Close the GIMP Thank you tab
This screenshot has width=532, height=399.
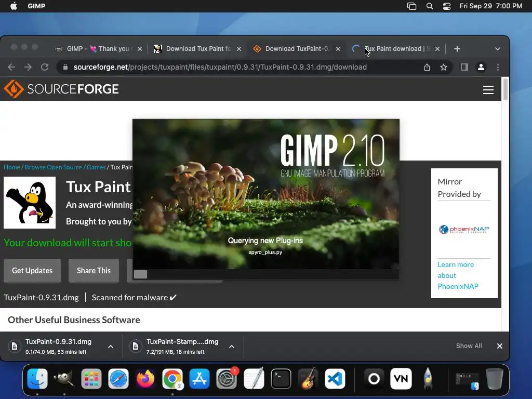[140, 49]
